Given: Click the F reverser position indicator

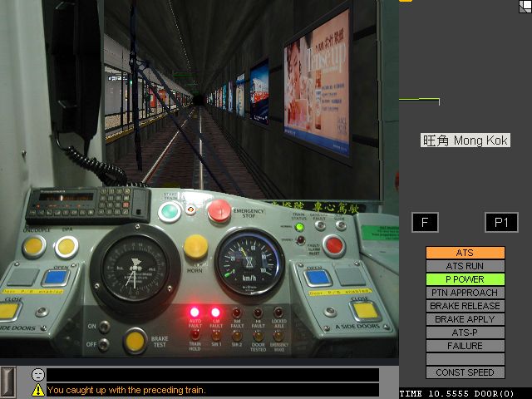Looking at the screenshot, I should click(425, 223).
